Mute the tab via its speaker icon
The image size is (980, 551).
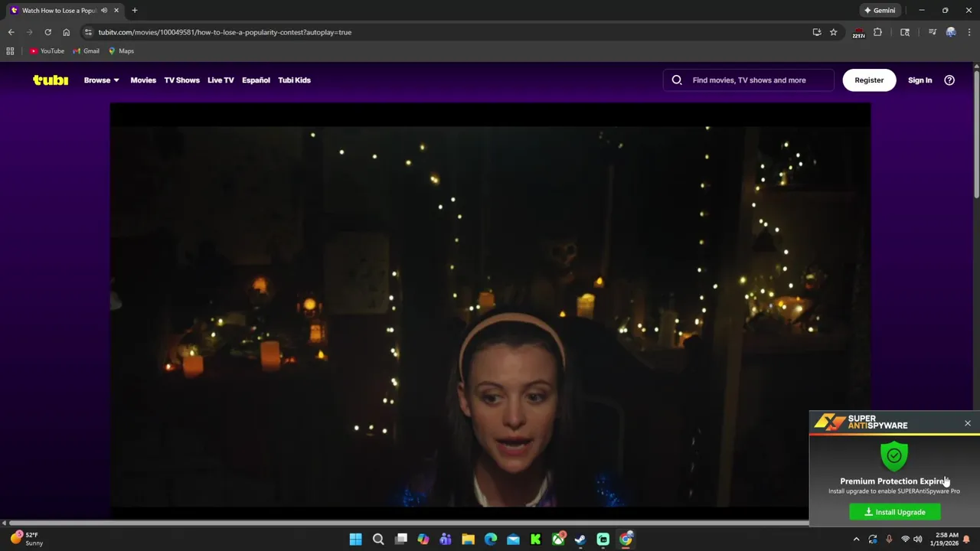coord(104,11)
